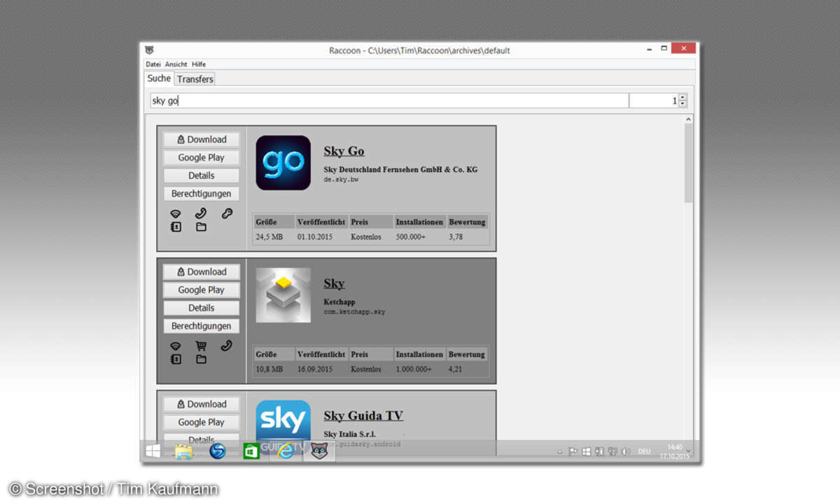Show Details for Sky Go

point(202,176)
